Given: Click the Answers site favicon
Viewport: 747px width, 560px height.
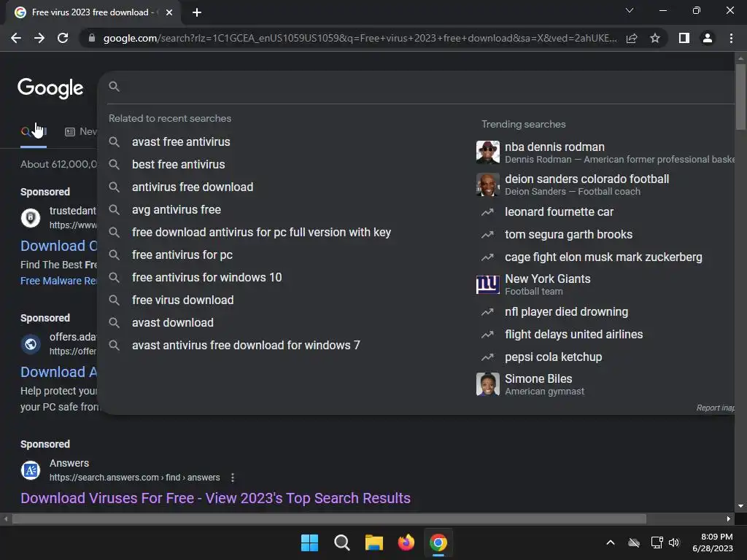Looking at the screenshot, I should coord(31,470).
